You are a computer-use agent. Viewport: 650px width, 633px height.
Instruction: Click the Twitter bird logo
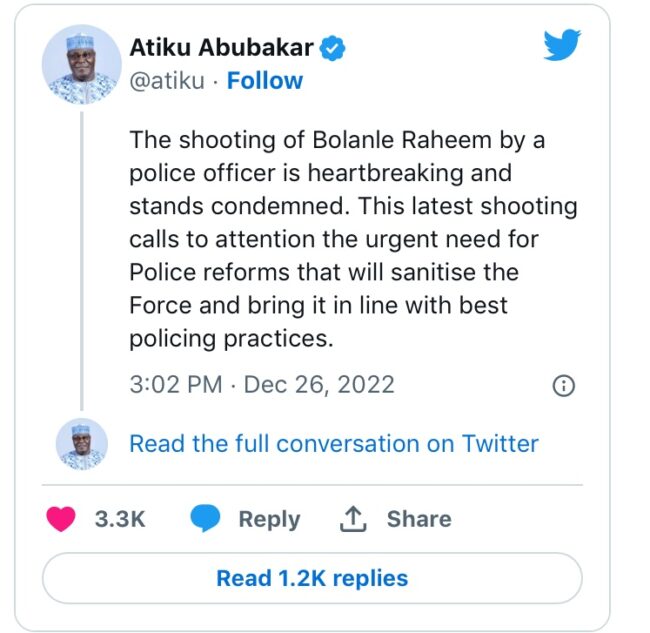(x=562, y=46)
